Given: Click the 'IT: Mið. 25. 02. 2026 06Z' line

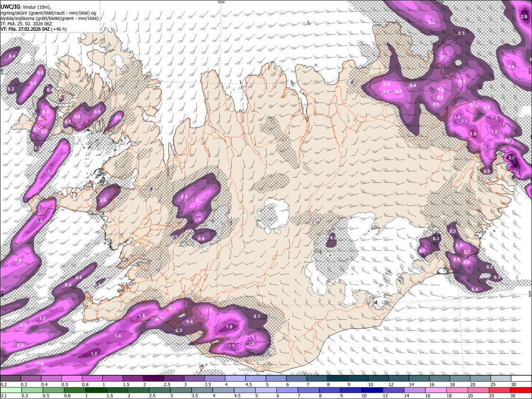Looking at the screenshot, I should coord(26,24).
